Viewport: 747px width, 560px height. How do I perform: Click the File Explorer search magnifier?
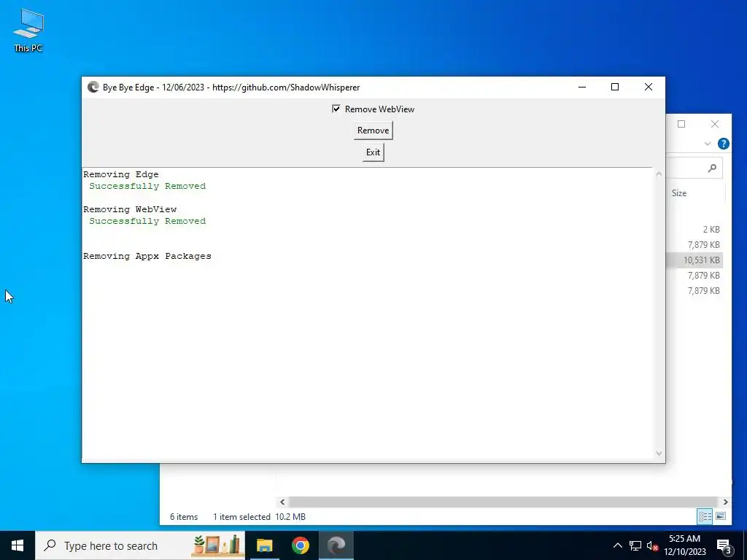pos(712,168)
